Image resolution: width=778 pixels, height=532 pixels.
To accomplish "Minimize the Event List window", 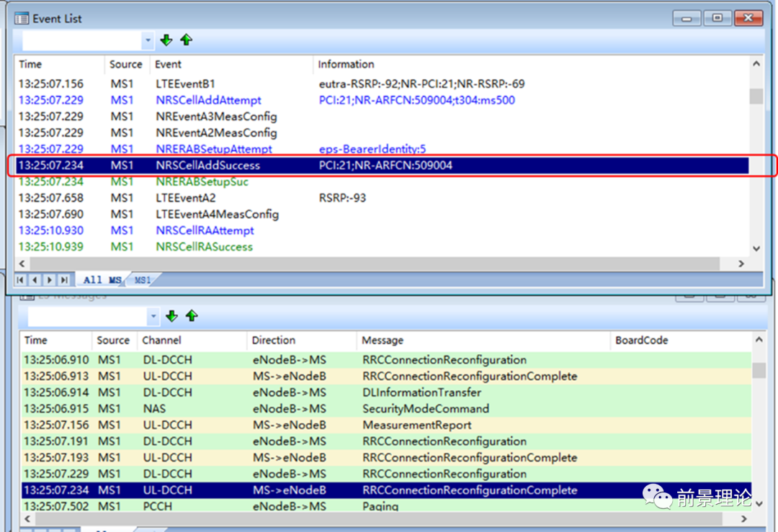I will 687,18.
